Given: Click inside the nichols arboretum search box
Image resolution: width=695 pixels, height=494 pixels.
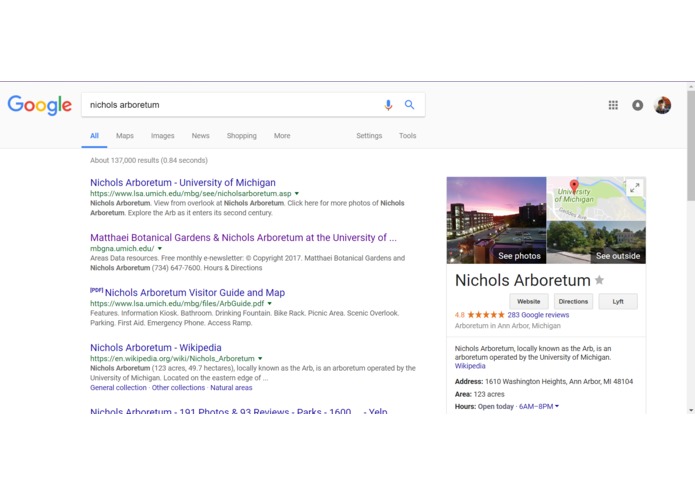Looking at the screenshot, I should (230, 105).
